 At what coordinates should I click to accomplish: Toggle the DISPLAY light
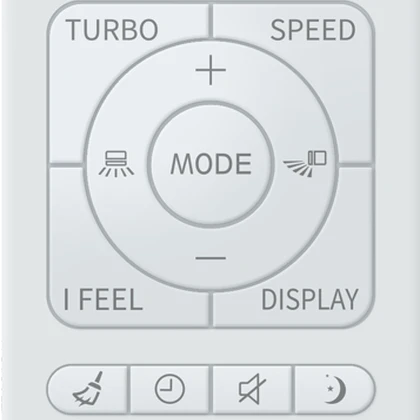point(310,299)
